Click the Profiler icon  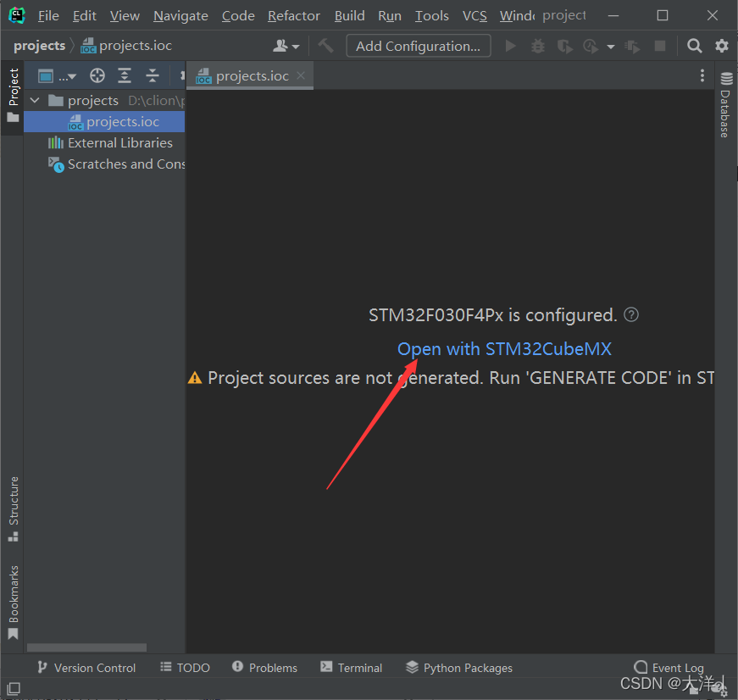point(591,46)
